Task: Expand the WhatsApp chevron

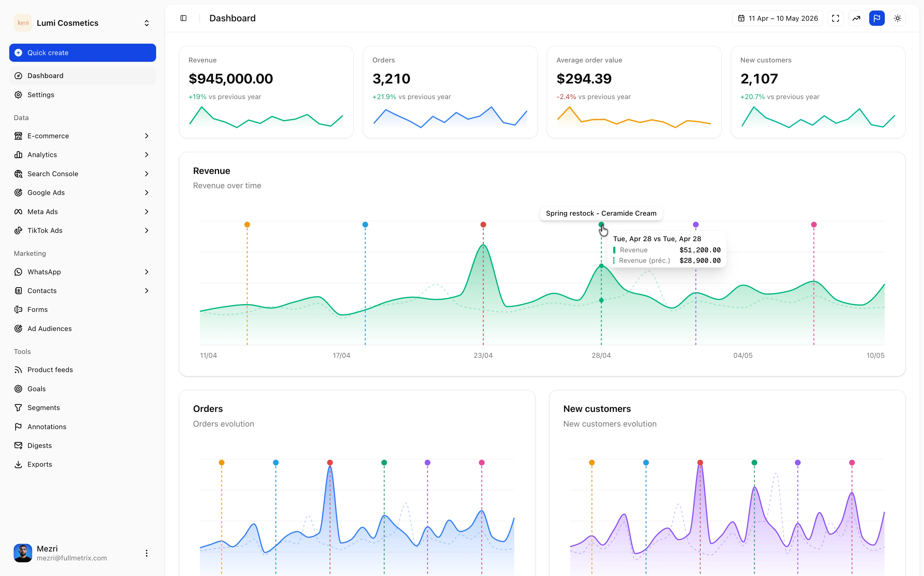Action: pos(147,272)
